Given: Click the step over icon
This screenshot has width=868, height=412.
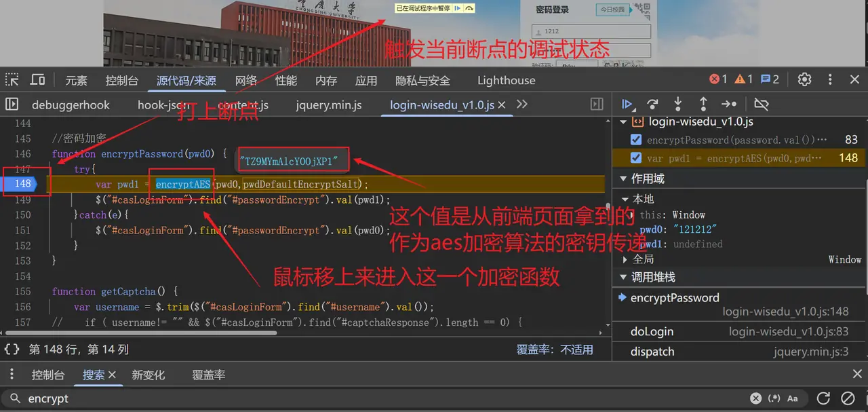Looking at the screenshot, I should pos(652,104).
